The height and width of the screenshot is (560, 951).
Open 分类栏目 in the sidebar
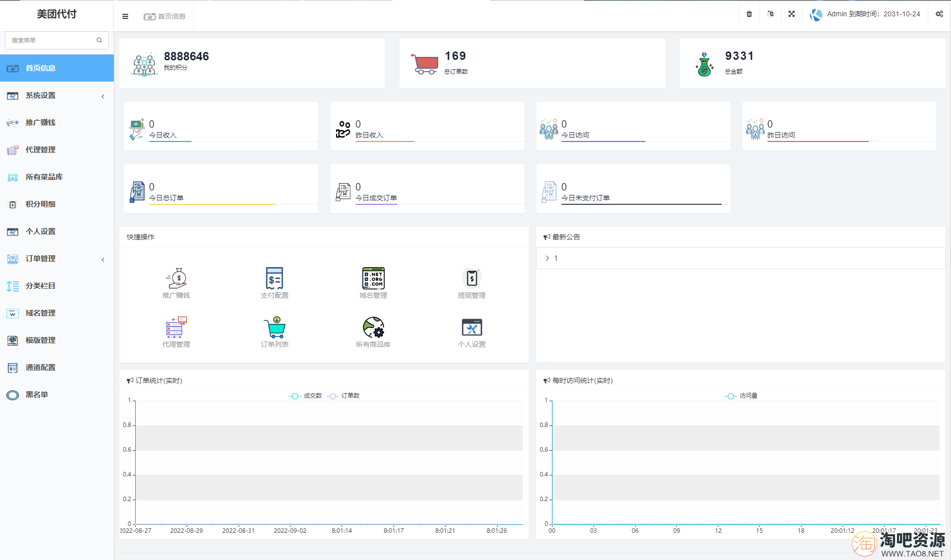tap(57, 286)
